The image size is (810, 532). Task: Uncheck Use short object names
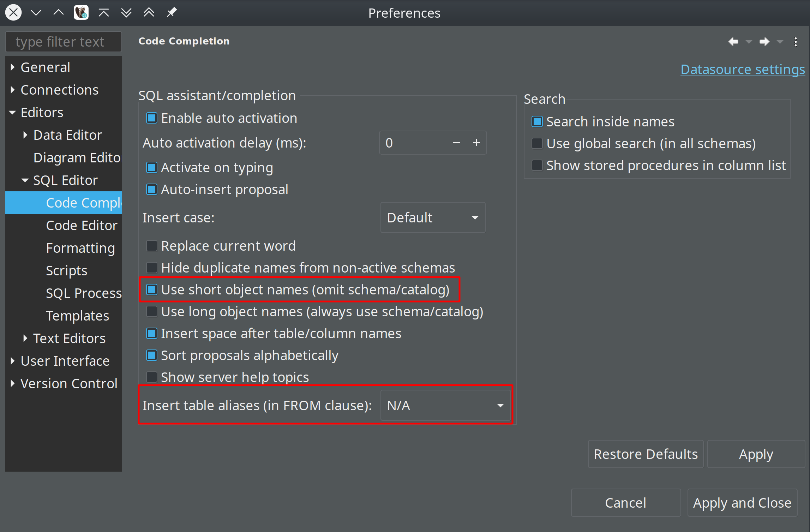point(152,289)
